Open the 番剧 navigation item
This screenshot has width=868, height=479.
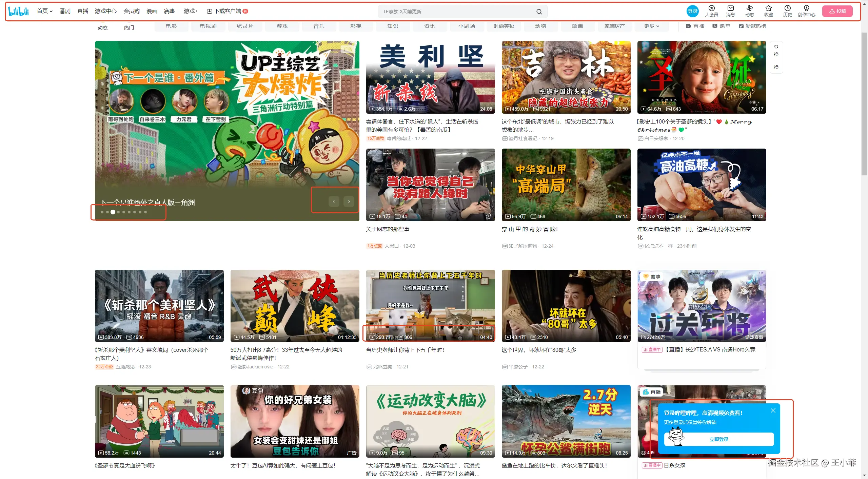pyautogui.click(x=65, y=11)
